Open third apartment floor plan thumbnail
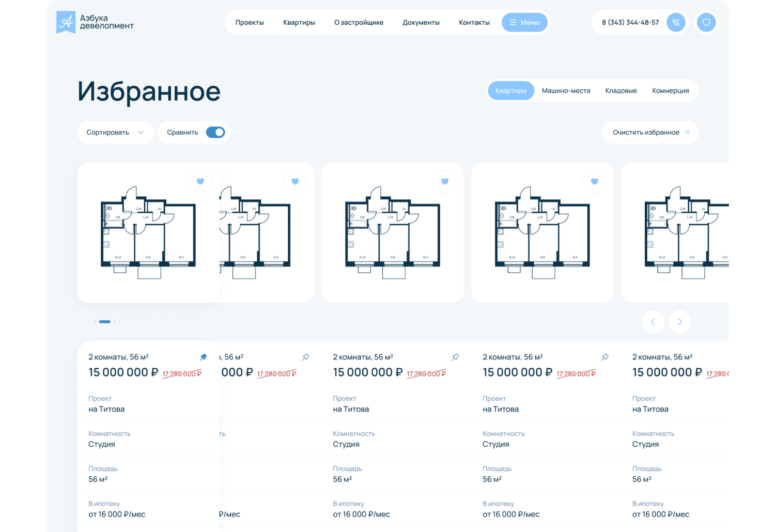The width and height of the screenshot is (776, 532). coord(393,232)
